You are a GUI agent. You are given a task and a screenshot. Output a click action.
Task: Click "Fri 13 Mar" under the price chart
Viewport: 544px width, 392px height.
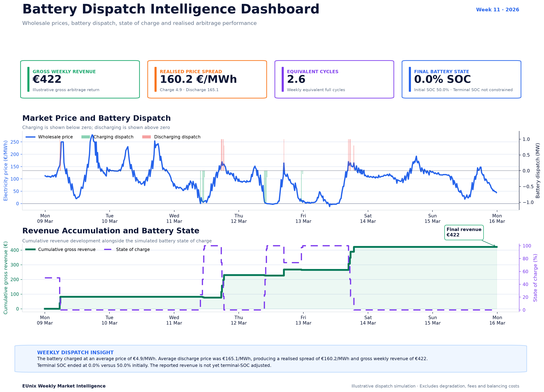[x=303, y=218]
